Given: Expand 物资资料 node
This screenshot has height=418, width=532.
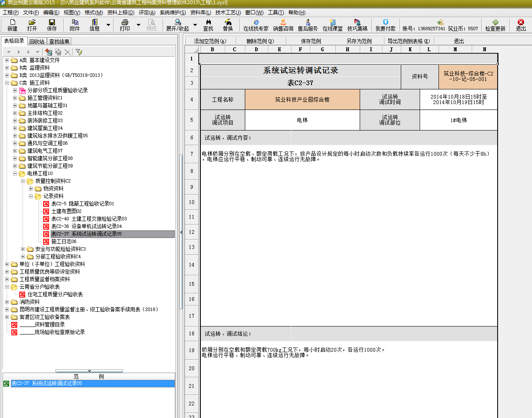Looking at the screenshot, I should [31, 188].
